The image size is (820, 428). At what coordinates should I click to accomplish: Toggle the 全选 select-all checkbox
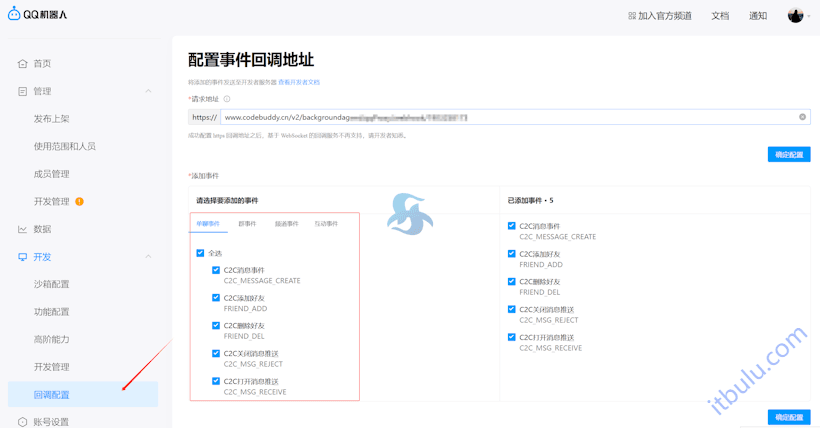(x=200, y=253)
